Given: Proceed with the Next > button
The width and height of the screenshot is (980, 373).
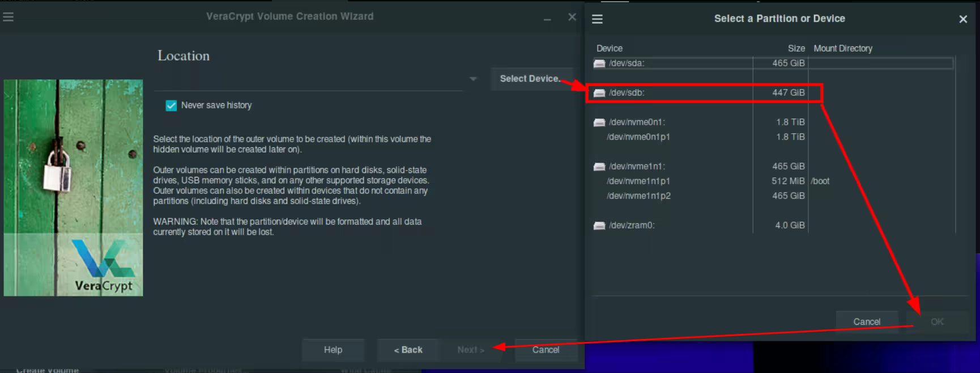Looking at the screenshot, I should tap(471, 350).
